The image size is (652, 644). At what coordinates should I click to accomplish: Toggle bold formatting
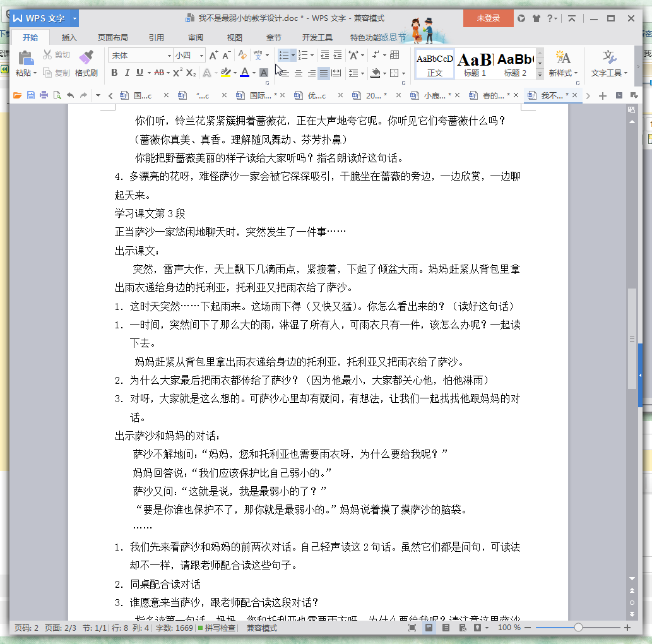click(x=114, y=73)
